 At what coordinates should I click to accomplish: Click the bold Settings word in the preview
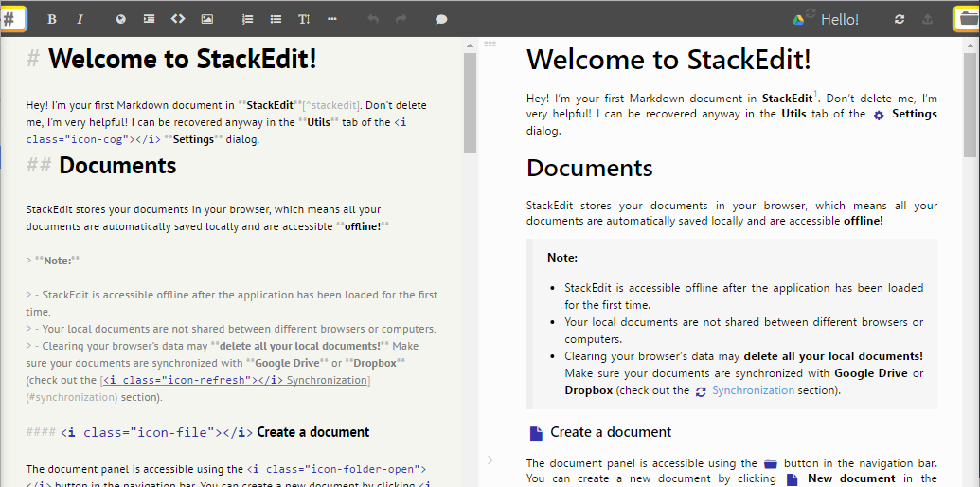coord(915,115)
